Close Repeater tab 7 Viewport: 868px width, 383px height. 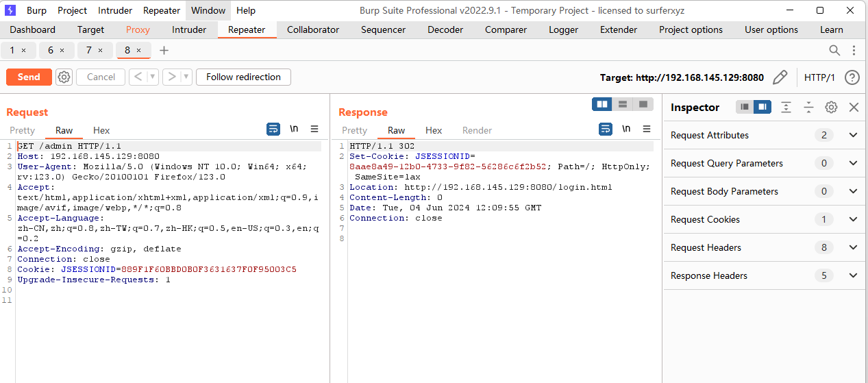click(x=101, y=50)
